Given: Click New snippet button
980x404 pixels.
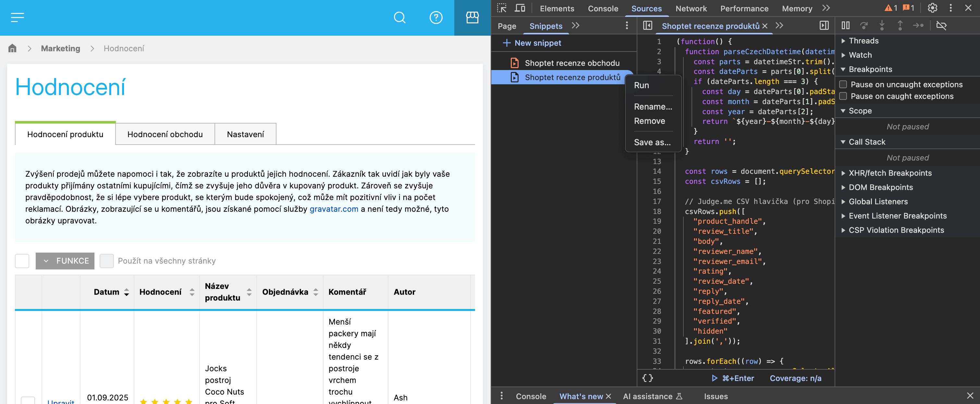Looking at the screenshot, I should tap(532, 43).
